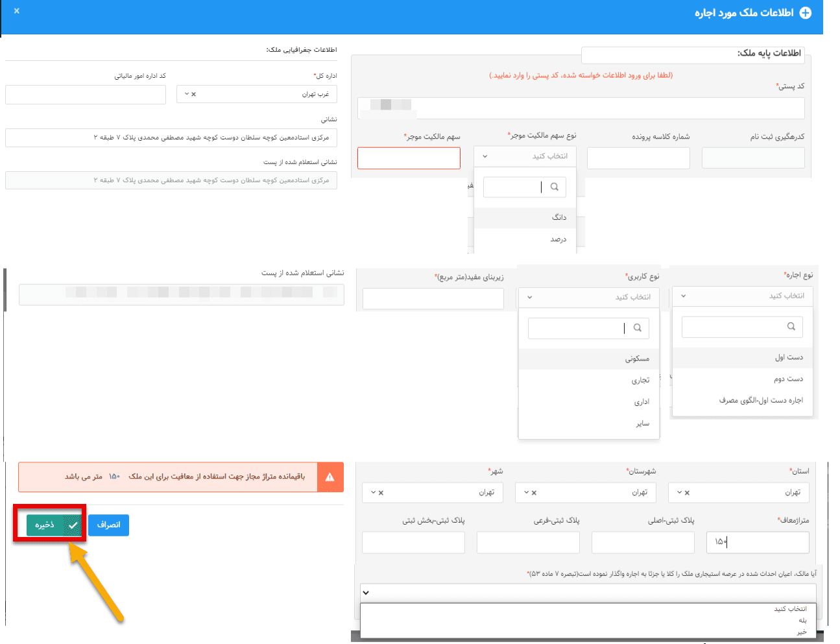Click the search icon in نوع اجاره dropdown

coord(791,327)
